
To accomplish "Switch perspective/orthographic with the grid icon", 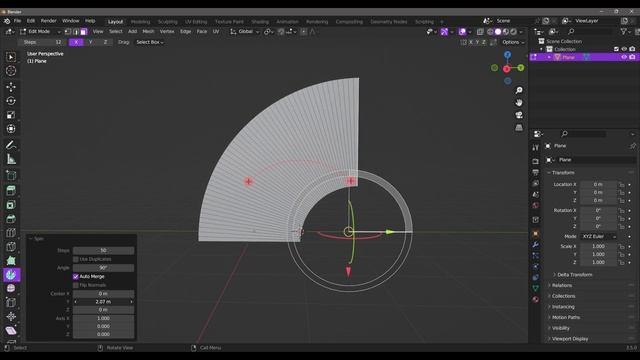I will pyautogui.click(x=519, y=128).
